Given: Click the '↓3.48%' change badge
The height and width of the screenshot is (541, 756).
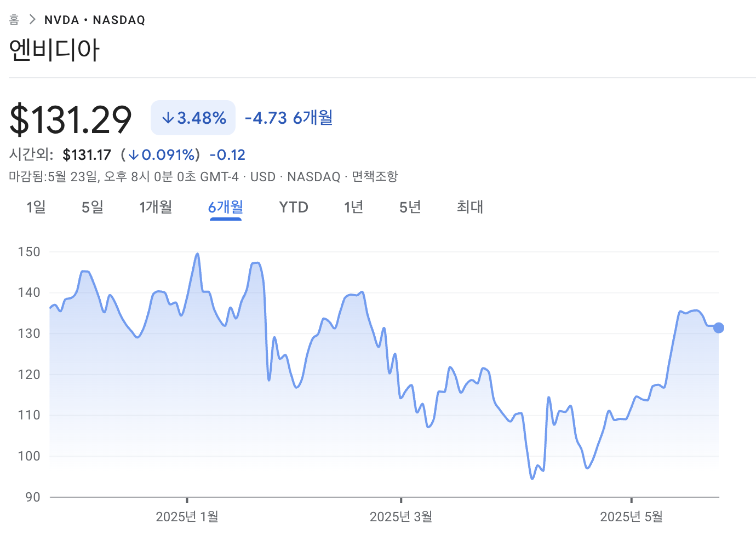Looking at the screenshot, I should pos(193,118).
